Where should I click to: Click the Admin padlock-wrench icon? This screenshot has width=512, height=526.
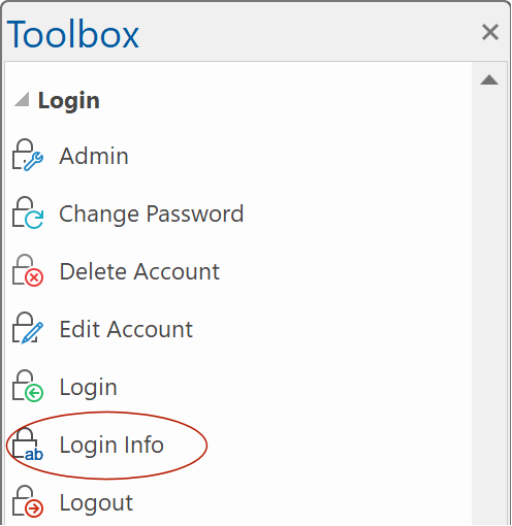click(28, 155)
